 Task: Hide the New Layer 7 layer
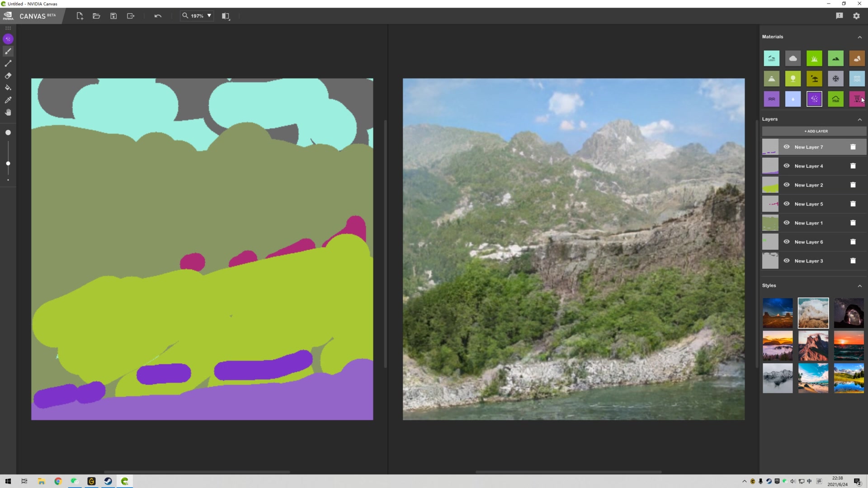pos(787,147)
